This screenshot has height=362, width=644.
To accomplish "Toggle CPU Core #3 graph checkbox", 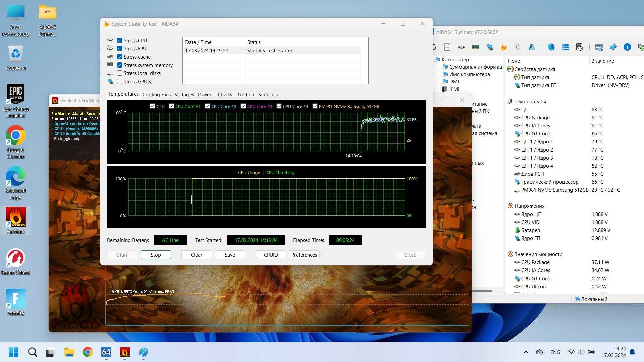I will tap(243, 106).
